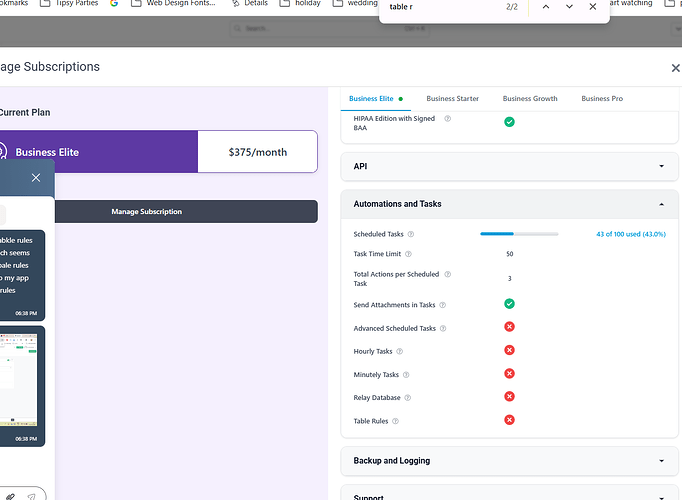The image size is (682, 500).
Task: Click the attachment paperclip icon in chat
Action: coord(8,495)
